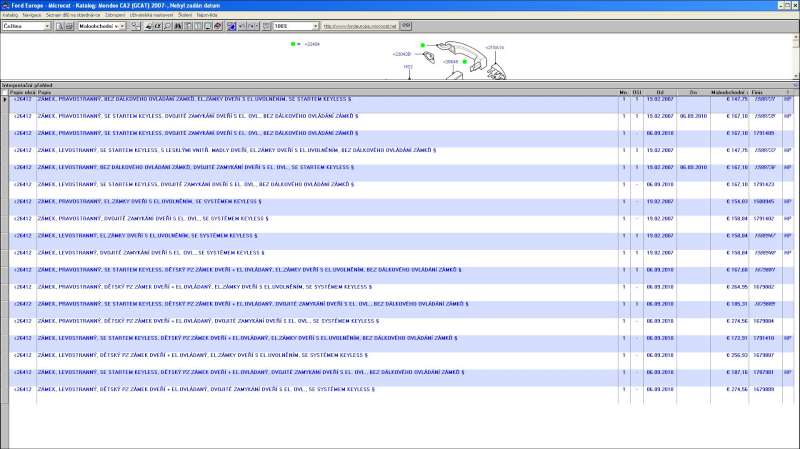Open the Katalog menu
The height and width of the screenshot is (449, 800).
click(9, 16)
